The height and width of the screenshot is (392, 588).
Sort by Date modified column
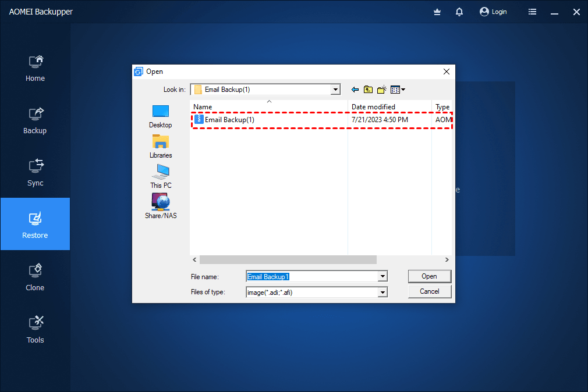tap(389, 107)
